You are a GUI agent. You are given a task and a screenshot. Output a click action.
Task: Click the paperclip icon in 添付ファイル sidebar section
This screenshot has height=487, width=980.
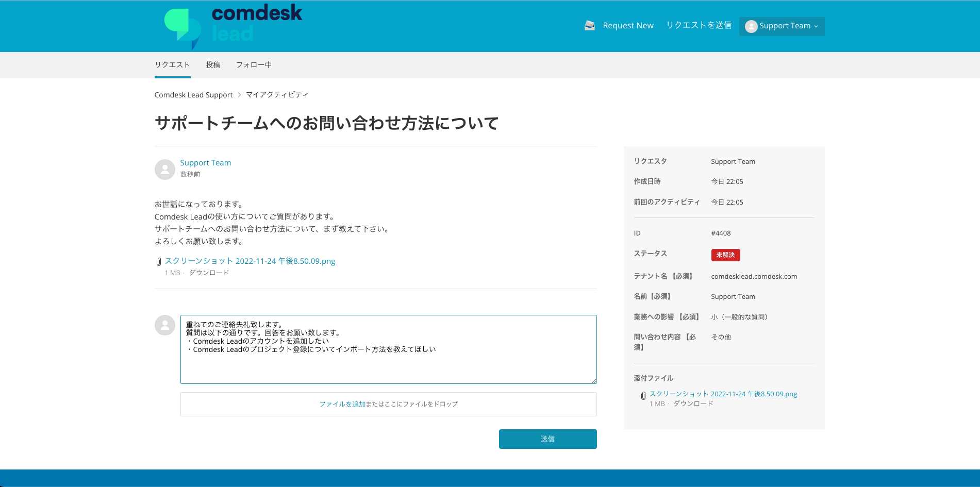tap(643, 395)
